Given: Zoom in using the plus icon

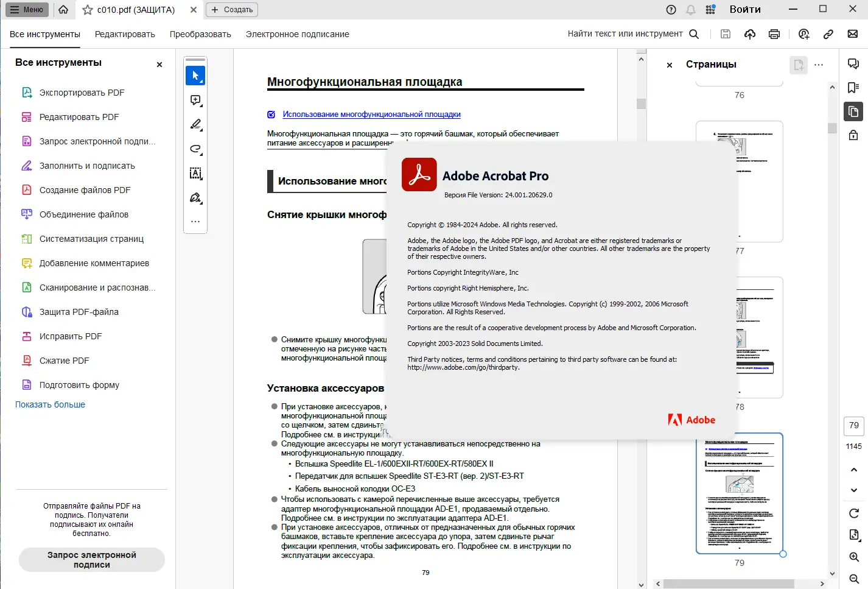Looking at the screenshot, I should 853,557.
